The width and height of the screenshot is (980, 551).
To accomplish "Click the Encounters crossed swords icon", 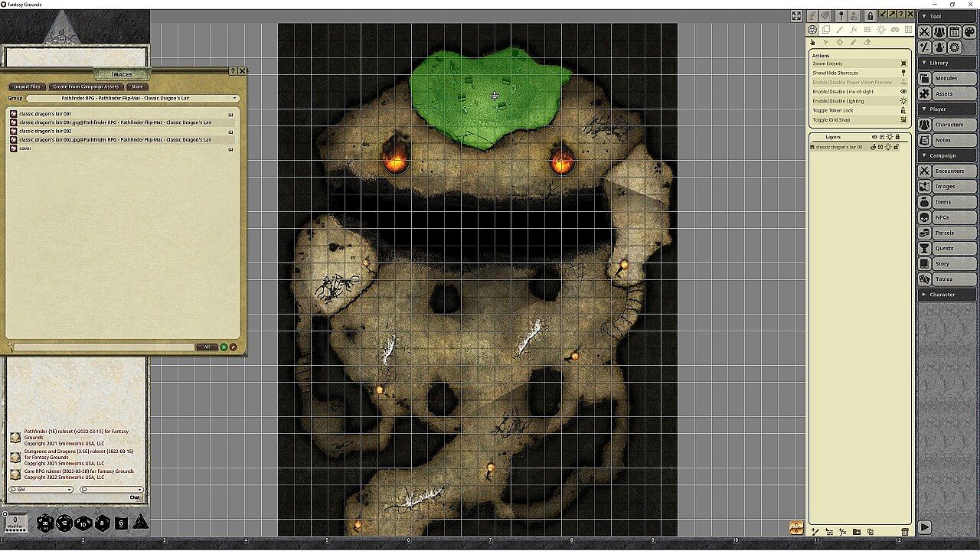I will click(x=925, y=171).
